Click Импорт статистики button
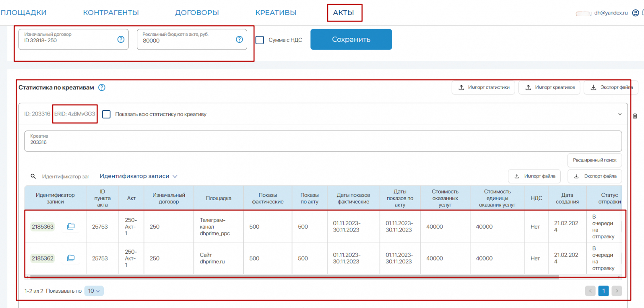This screenshot has height=308, width=644. click(x=483, y=87)
